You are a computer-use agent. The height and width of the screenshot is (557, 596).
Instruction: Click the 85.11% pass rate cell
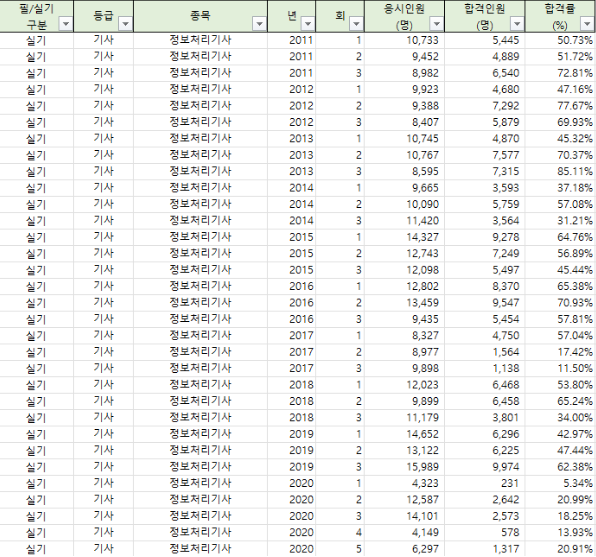[560, 171]
